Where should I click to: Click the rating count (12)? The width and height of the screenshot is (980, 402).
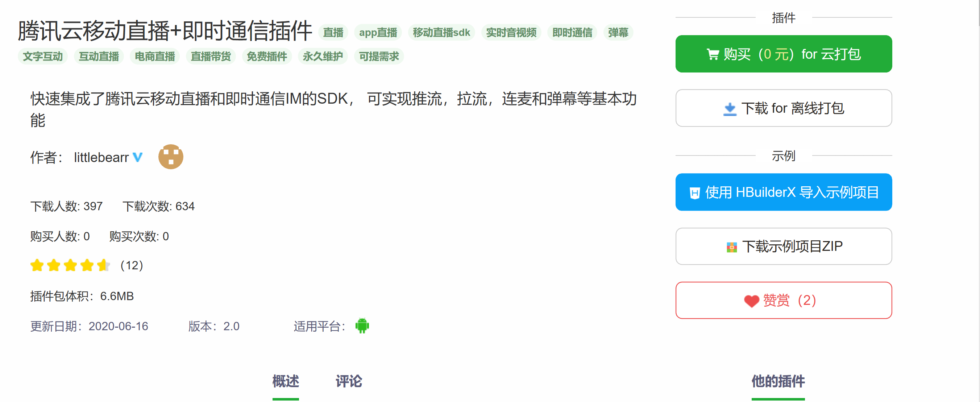[132, 265]
